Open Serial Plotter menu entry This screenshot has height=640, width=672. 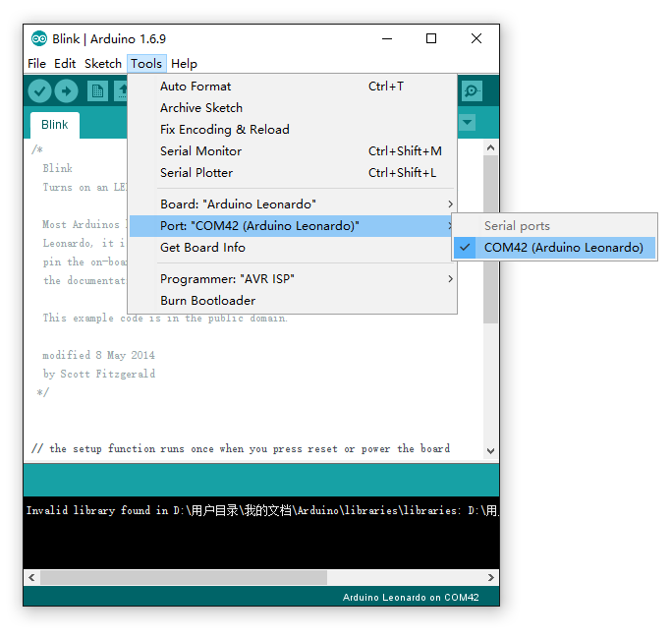point(293,173)
